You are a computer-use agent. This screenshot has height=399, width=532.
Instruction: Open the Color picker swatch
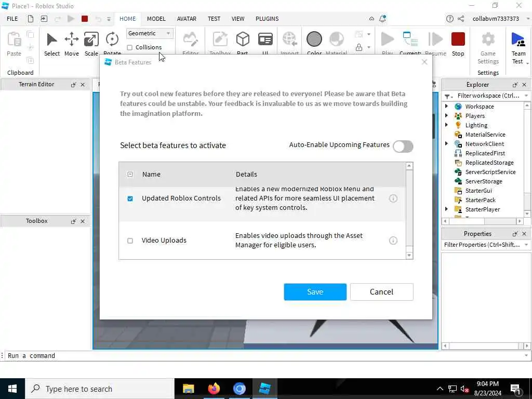[314, 39]
